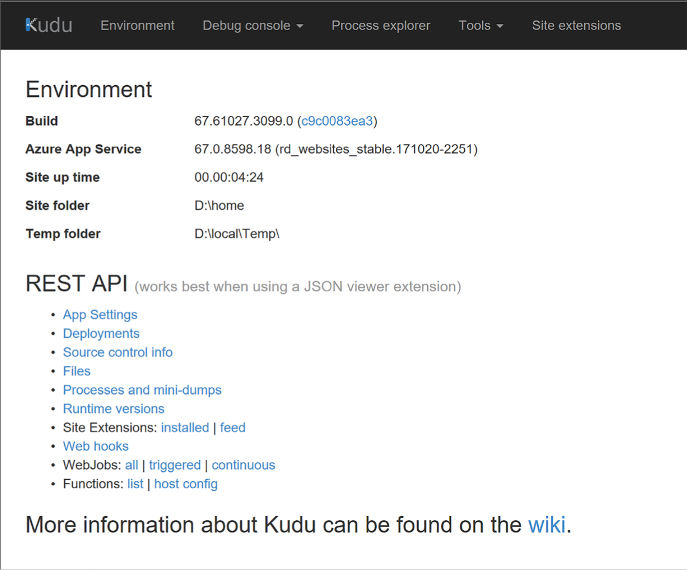This screenshot has height=570, width=687.
Task: Click the Environment page heading
Action: tap(89, 89)
